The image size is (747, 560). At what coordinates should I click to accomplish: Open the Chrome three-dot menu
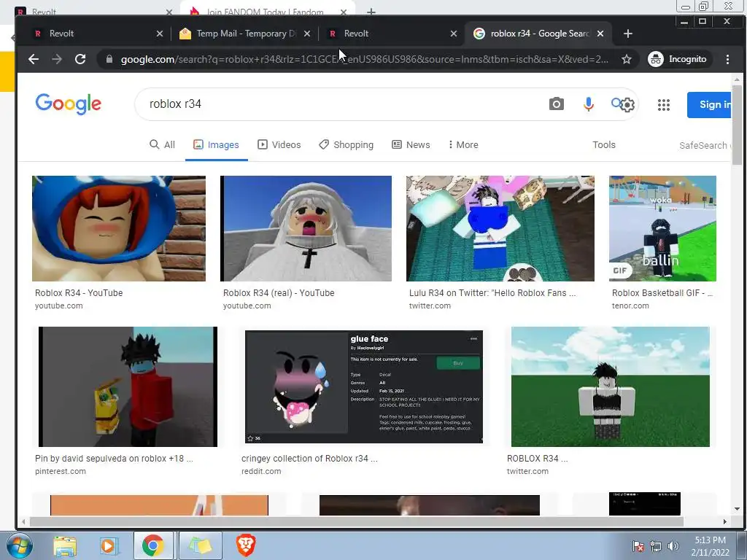point(727,59)
